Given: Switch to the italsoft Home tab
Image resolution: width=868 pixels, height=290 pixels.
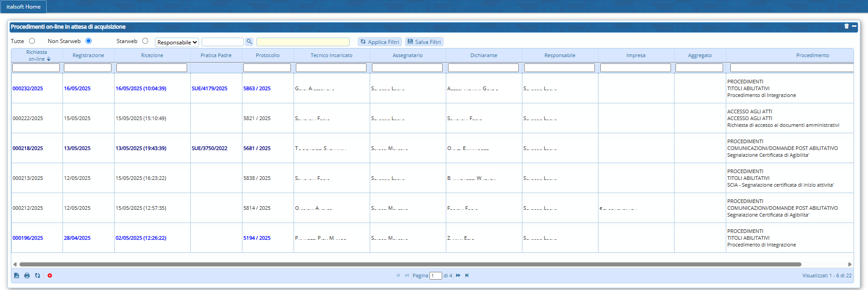Looking at the screenshot, I should point(24,7).
